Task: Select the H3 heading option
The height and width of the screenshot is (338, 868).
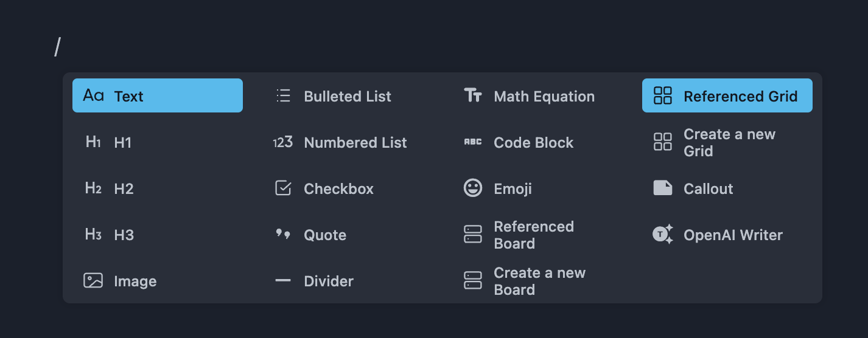Action: click(124, 235)
